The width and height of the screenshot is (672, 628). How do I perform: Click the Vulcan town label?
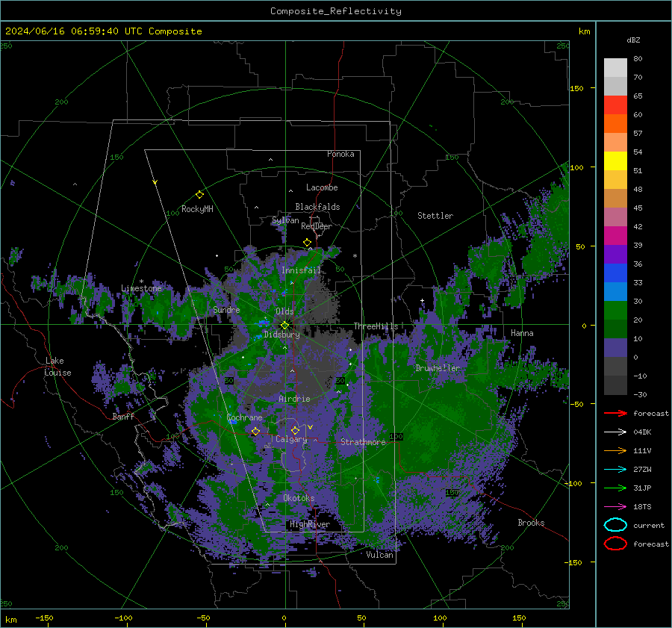click(x=380, y=555)
